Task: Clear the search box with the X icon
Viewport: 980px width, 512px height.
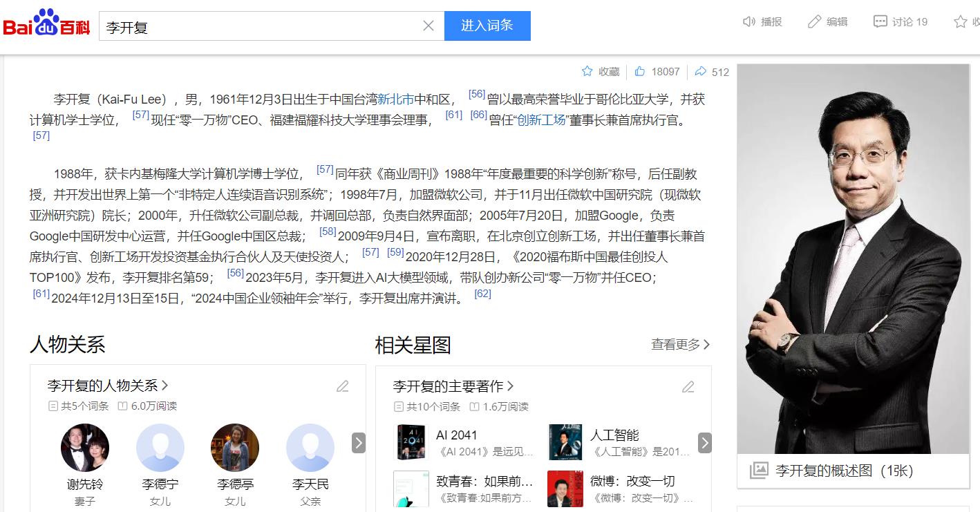Action: click(428, 26)
